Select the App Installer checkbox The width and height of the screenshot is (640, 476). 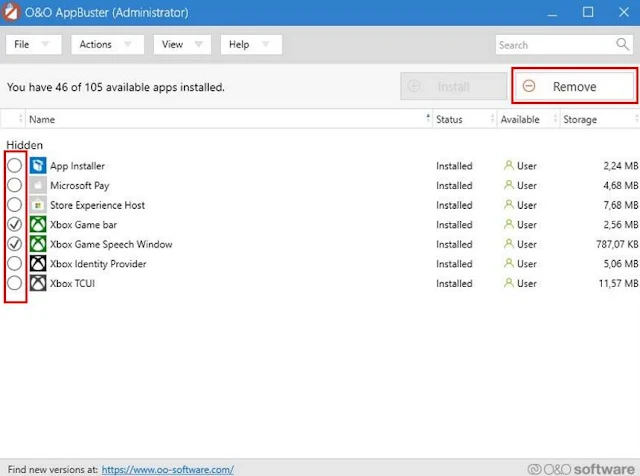[x=15, y=165]
